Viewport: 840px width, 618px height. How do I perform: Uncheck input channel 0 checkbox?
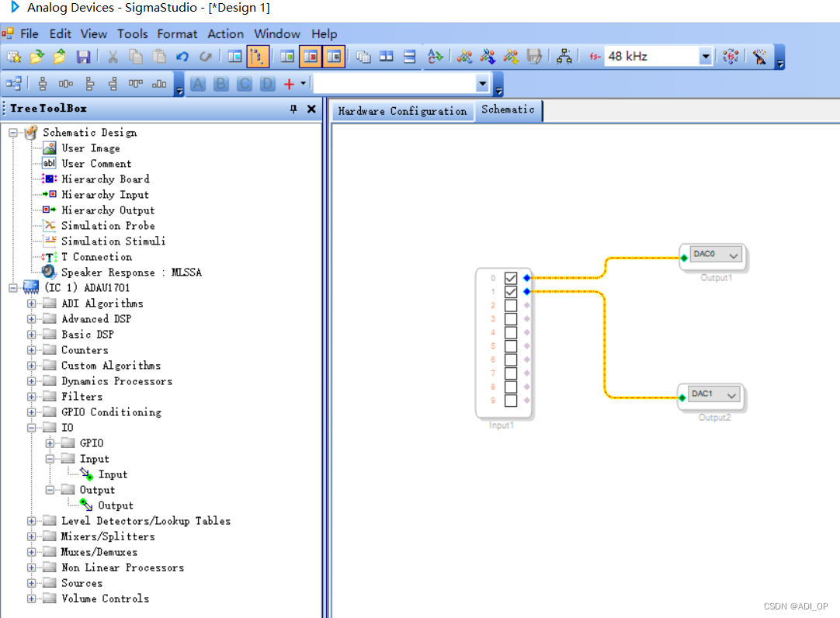(x=511, y=278)
